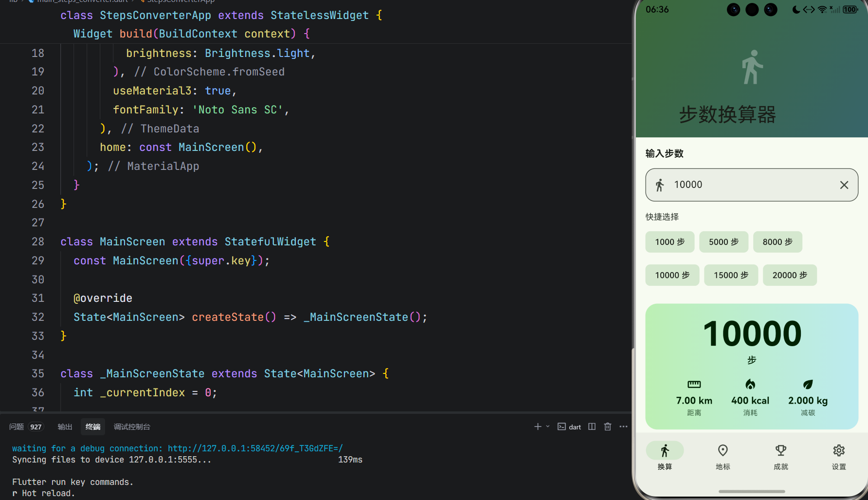Click the ruler distance icon above 7.00 km
The height and width of the screenshot is (500, 868).
pos(694,385)
